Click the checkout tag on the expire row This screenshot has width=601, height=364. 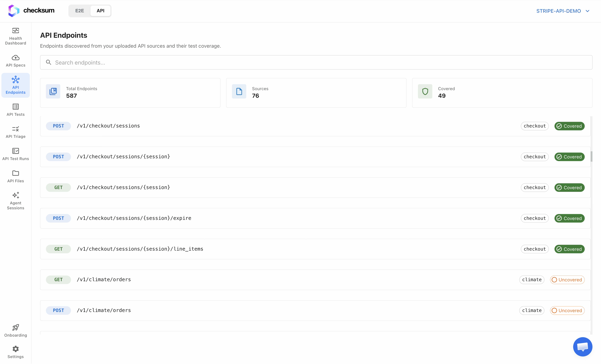pos(535,218)
